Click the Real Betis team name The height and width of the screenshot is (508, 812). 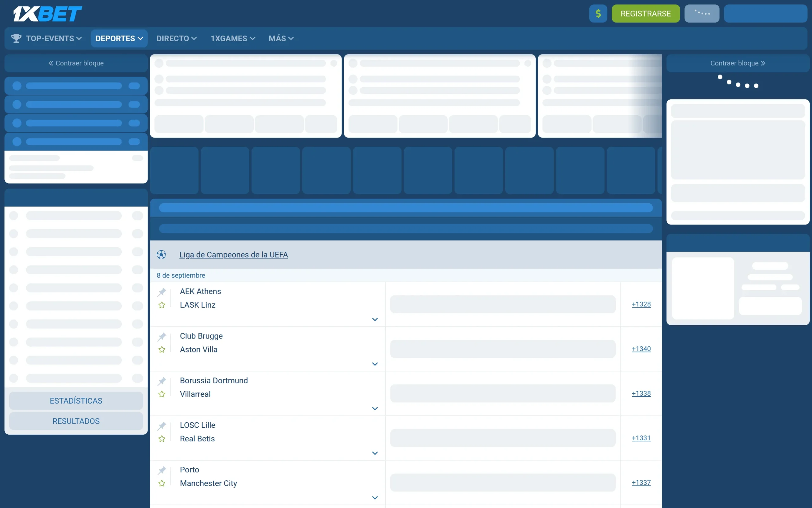coord(197,439)
